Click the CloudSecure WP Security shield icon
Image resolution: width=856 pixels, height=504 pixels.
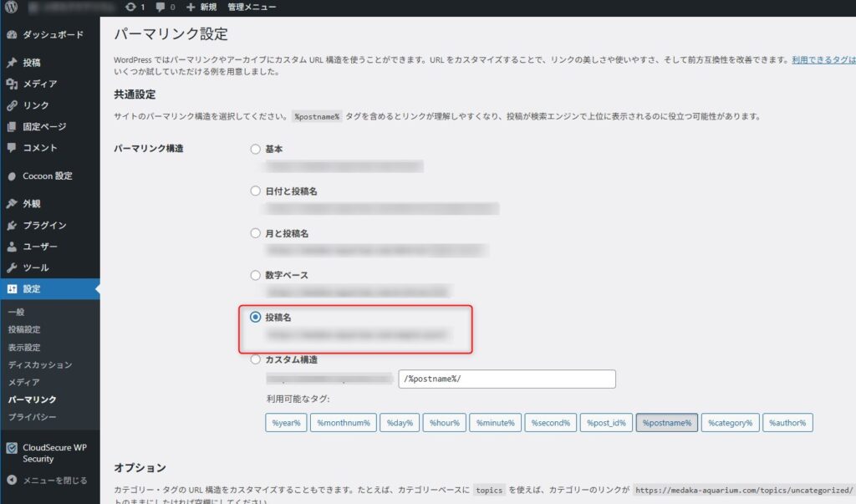pos(12,448)
